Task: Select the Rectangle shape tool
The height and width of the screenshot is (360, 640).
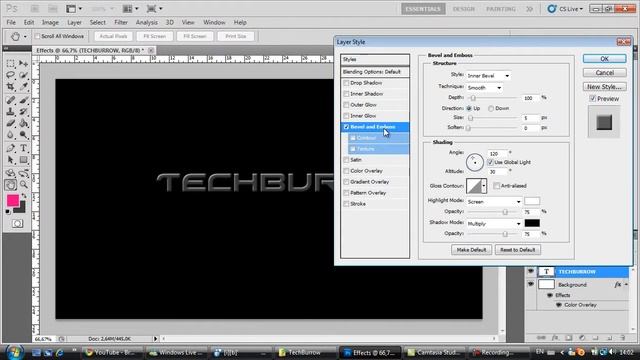Action: point(24,160)
